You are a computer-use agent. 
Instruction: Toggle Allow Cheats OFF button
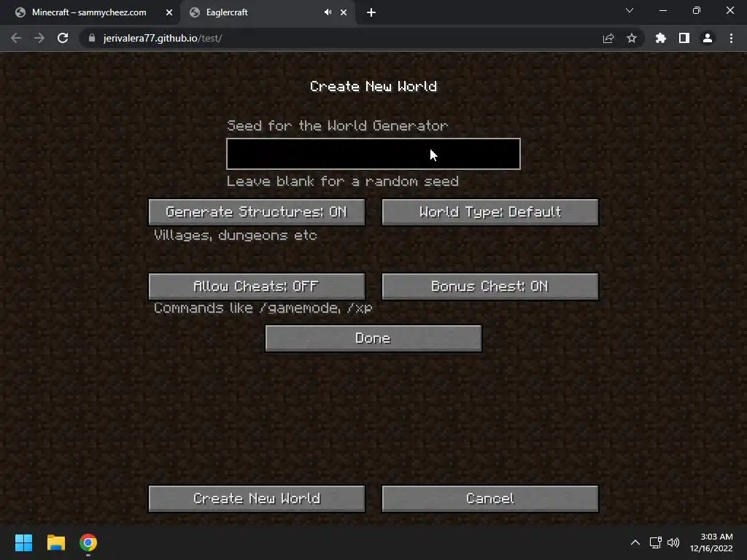coord(257,286)
